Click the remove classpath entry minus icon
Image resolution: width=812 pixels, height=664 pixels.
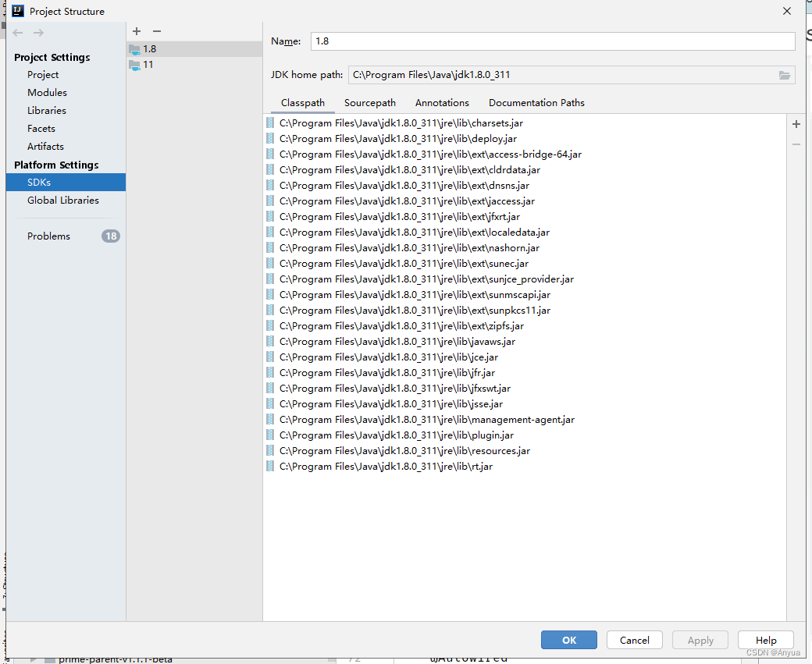(x=796, y=144)
